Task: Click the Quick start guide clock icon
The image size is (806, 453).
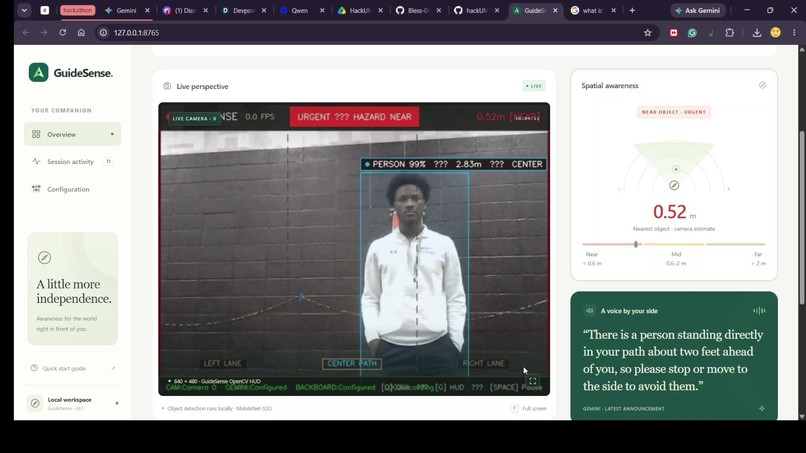Action: [34, 368]
